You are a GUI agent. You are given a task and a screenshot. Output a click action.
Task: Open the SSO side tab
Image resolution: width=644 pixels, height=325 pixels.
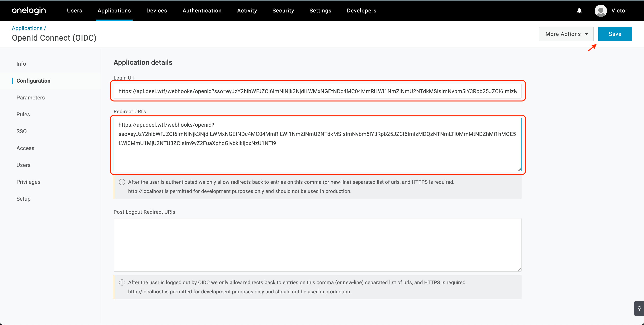(21, 131)
